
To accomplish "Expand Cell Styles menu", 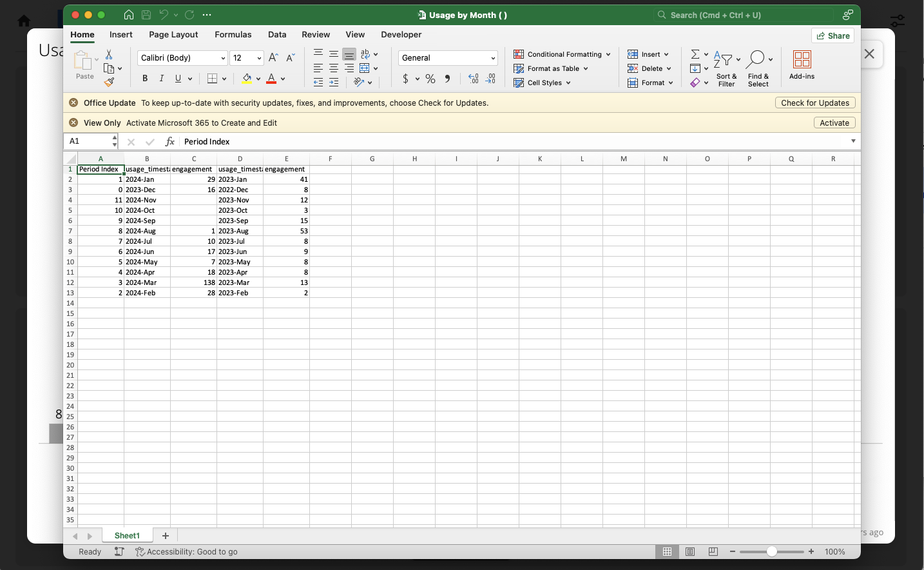I will (x=568, y=83).
